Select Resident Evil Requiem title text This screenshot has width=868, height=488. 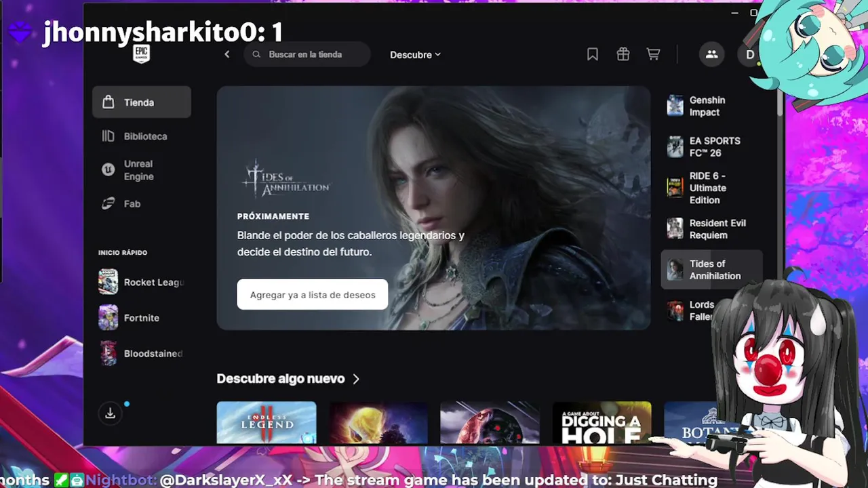tap(717, 229)
